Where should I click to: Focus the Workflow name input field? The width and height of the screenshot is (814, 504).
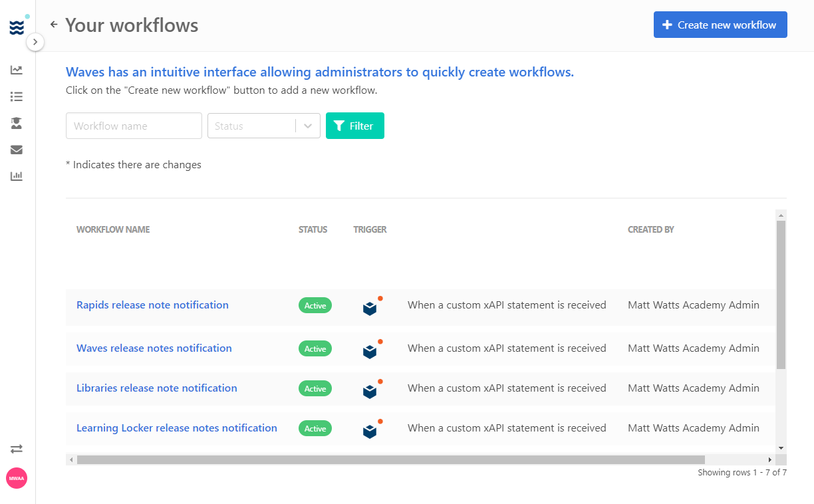pyautogui.click(x=134, y=126)
